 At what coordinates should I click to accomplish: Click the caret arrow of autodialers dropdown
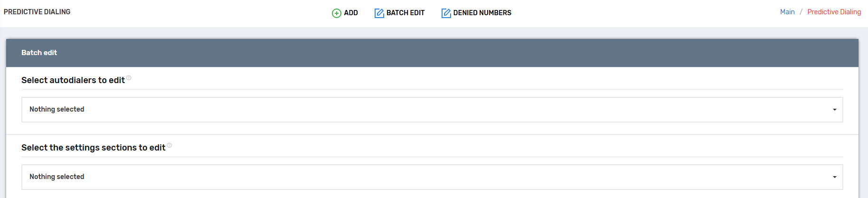coord(834,110)
